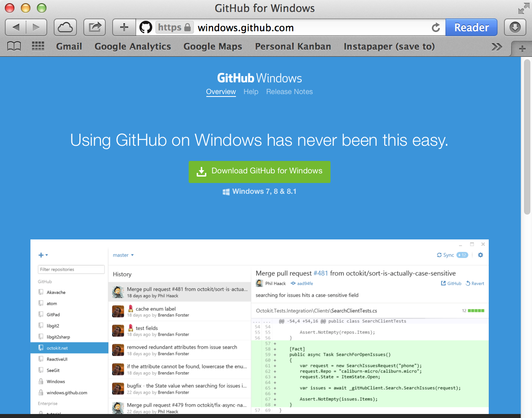532x418 pixels.
Task: Select the octokit.net repository
Action: [69, 348]
